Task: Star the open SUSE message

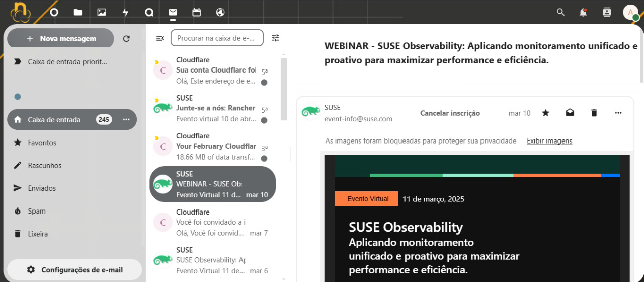Action: click(x=545, y=113)
